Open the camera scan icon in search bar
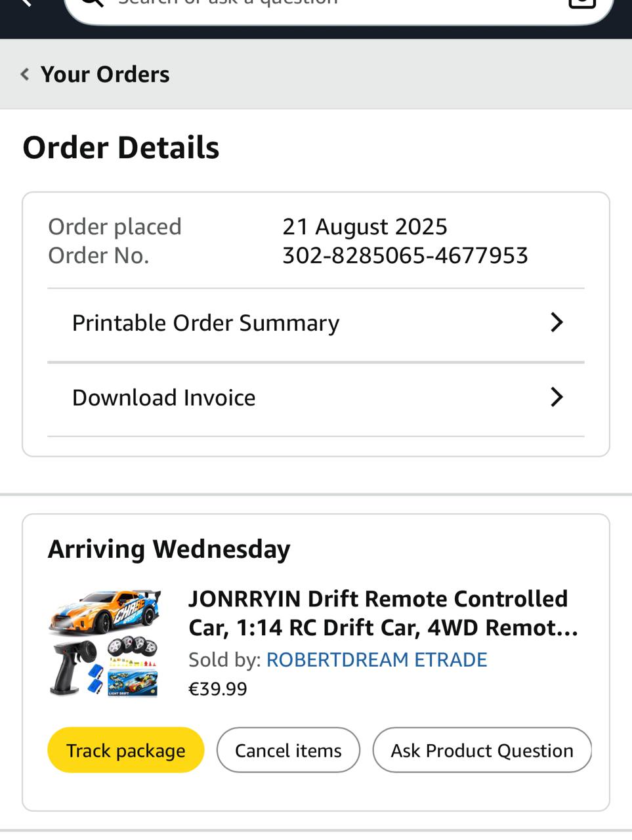632x840 pixels. [x=581, y=3]
